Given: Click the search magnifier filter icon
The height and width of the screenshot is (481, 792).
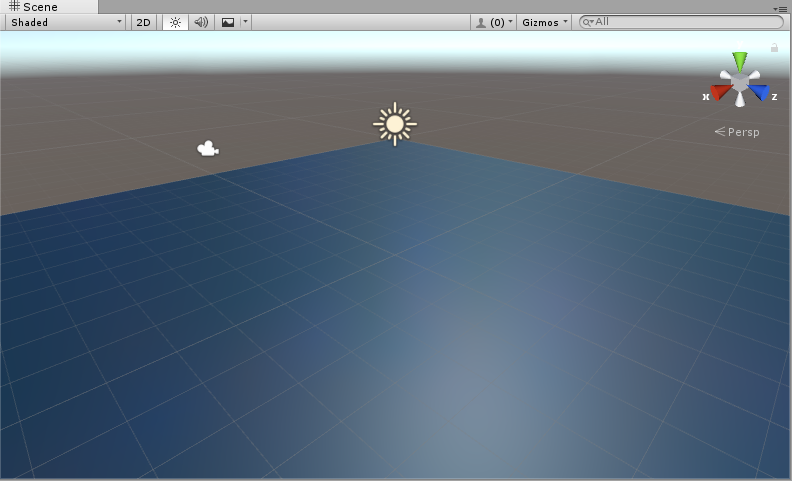Looking at the screenshot, I should tap(587, 22).
